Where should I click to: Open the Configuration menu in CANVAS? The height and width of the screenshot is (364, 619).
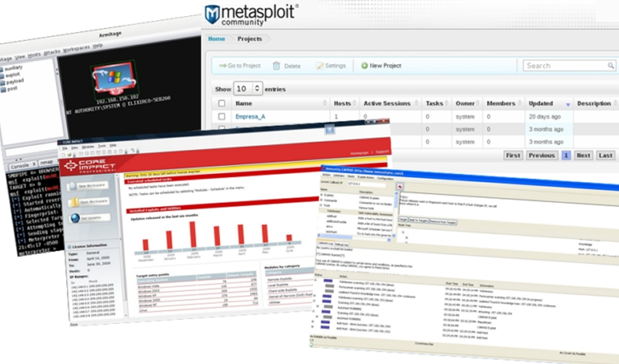385,178
